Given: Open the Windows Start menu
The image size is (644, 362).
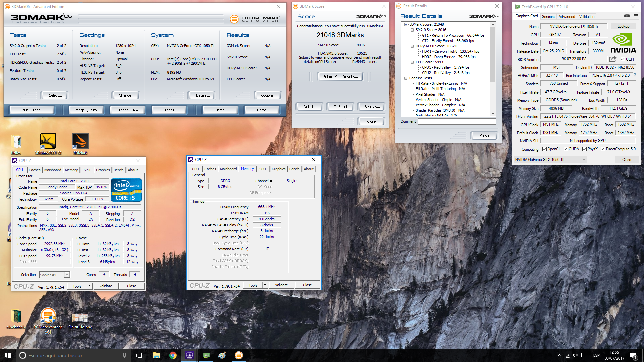Looking at the screenshot, I should tap(8, 355).
